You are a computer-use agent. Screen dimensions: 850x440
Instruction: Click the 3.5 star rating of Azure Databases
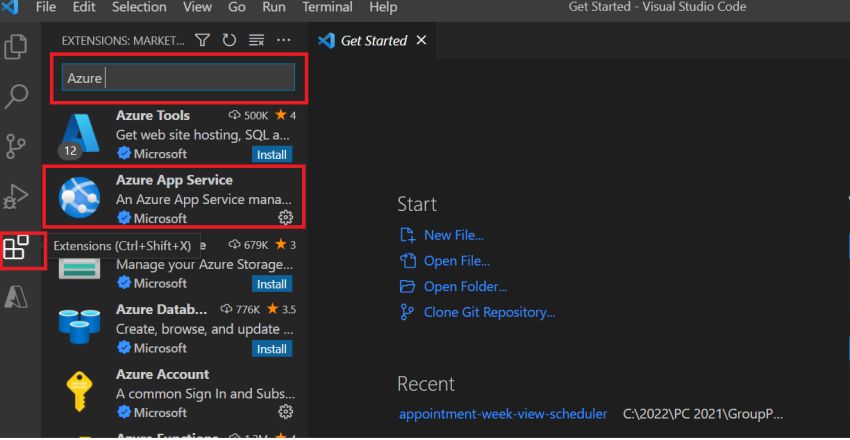point(281,309)
